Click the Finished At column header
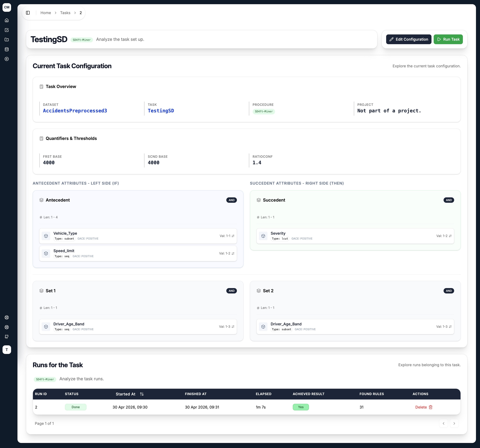 click(x=196, y=394)
